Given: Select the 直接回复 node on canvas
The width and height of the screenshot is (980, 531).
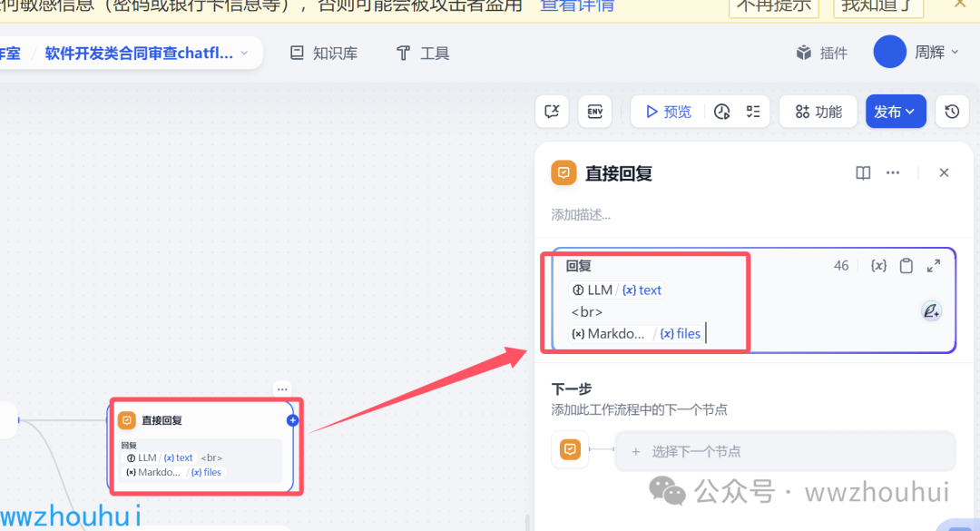Looking at the screenshot, I should pyautogui.click(x=201, y=447).
